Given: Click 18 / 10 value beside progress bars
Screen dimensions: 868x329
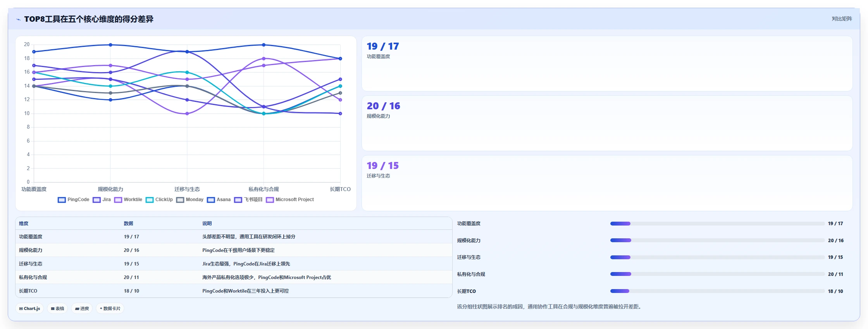Looking at the screenshot, I should (835, 291).
